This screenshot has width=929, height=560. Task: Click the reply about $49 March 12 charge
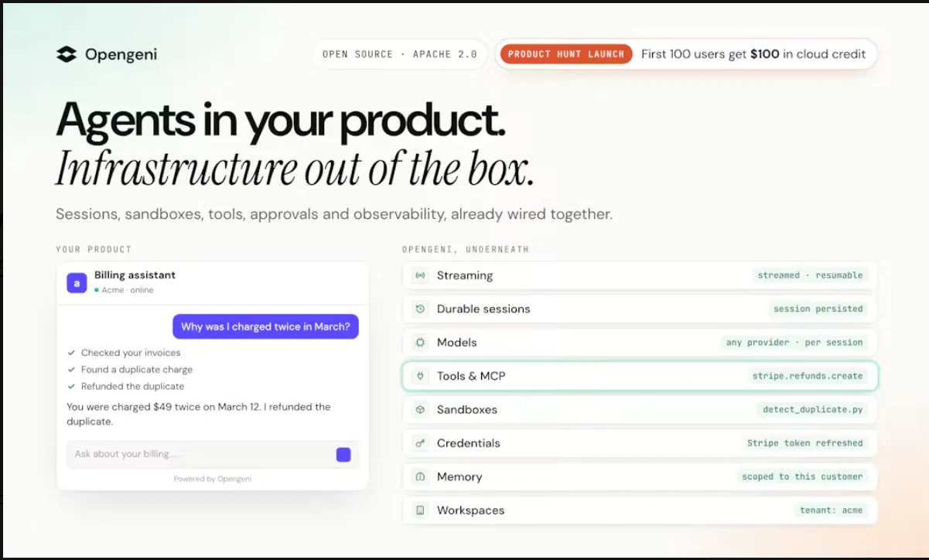tap(199, 414)
